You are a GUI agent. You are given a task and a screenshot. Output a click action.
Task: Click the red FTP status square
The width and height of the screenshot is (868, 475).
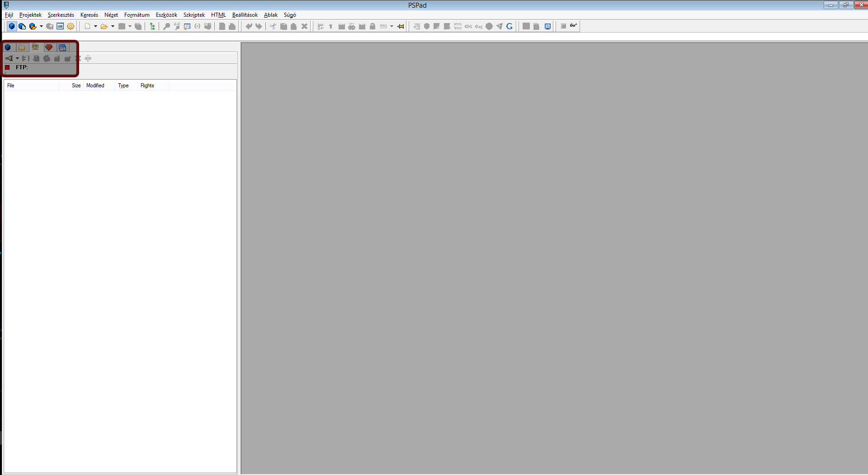click(7, 67)
